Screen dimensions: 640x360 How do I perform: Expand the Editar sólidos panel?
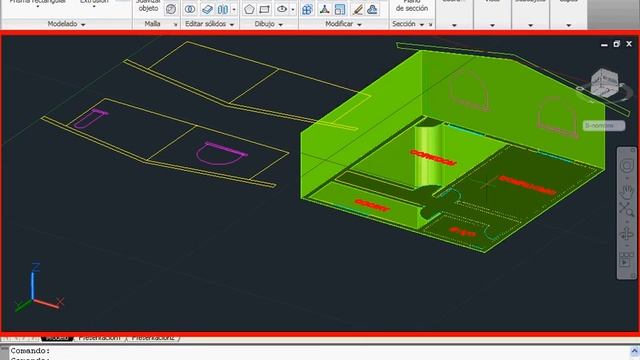click(209, 24)
